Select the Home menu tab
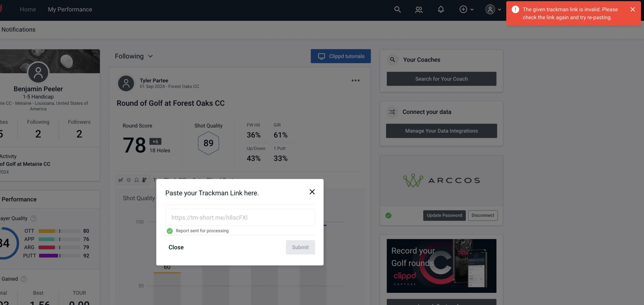The width and height of the screenshot is (644, 305). 28,9
